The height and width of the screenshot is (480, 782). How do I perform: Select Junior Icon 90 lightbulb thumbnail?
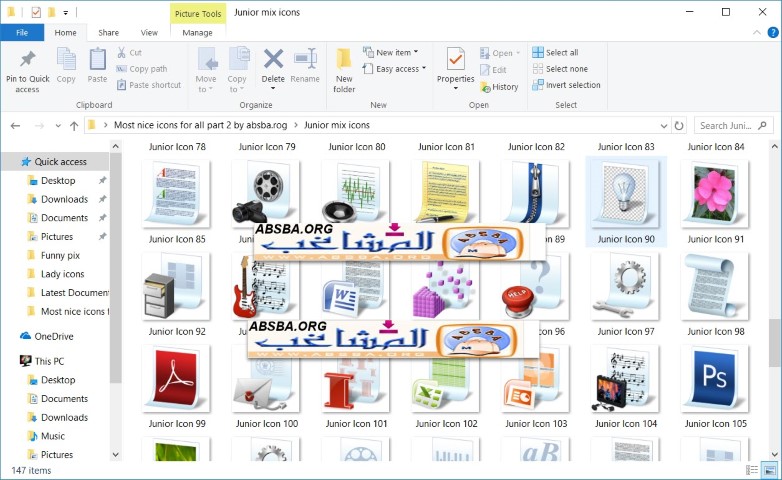(626, 195)
